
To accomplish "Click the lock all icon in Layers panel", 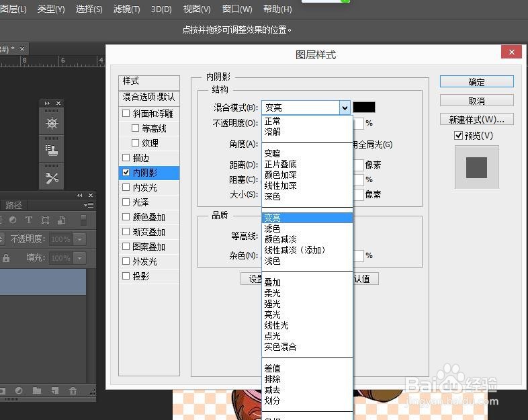I will (x=6, y=258).
